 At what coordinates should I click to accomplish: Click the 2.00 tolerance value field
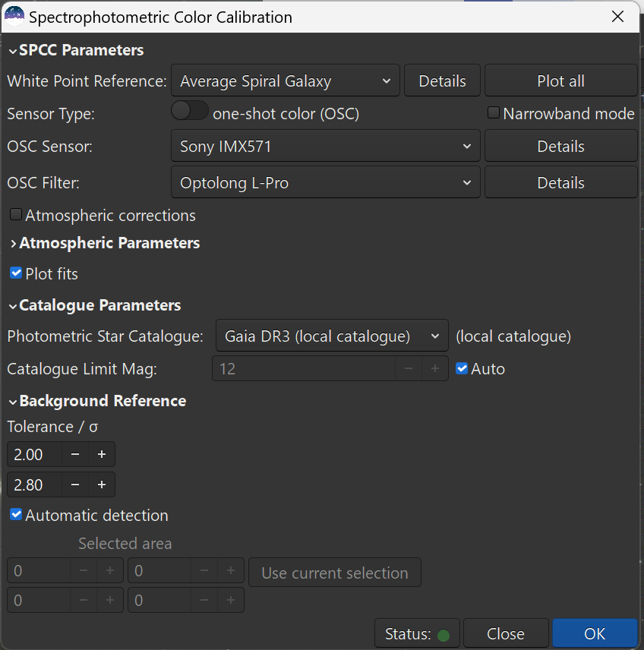[35, 454]
